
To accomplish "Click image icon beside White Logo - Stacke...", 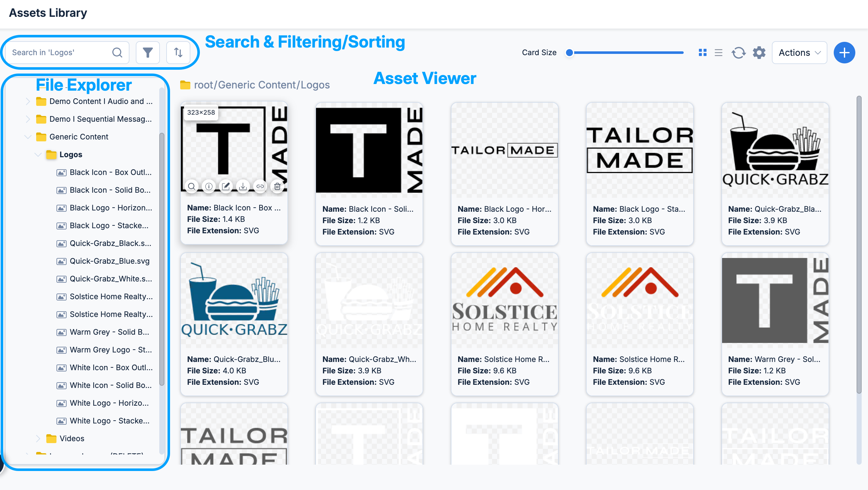I will pos(61,421).
